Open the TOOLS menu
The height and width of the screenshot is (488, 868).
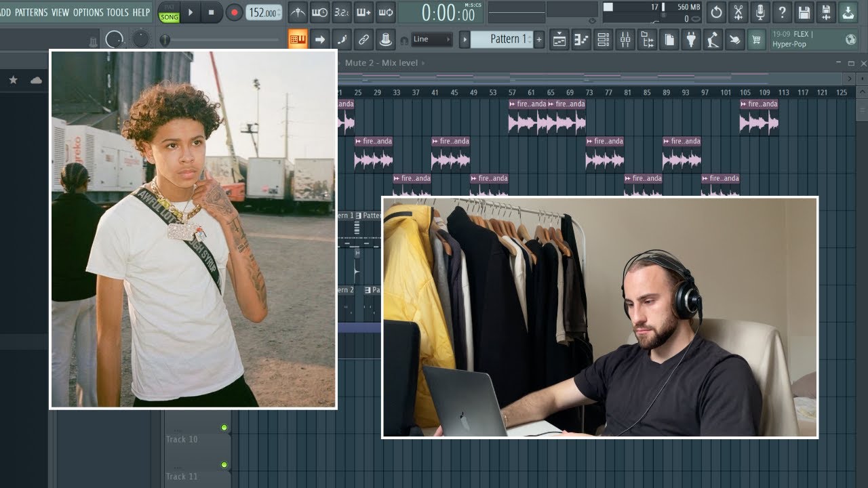coord(117,12)
